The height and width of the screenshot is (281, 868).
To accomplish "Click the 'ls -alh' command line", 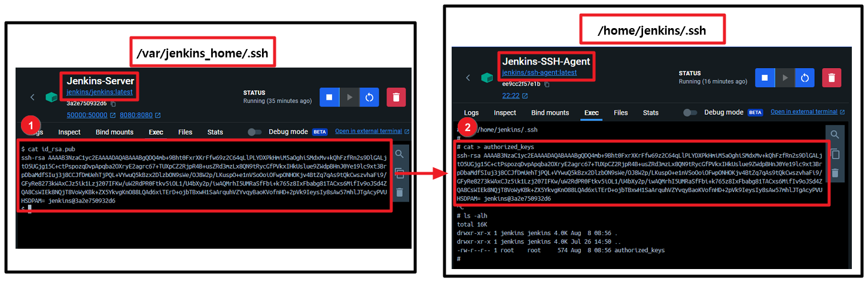I will [472, 215].
